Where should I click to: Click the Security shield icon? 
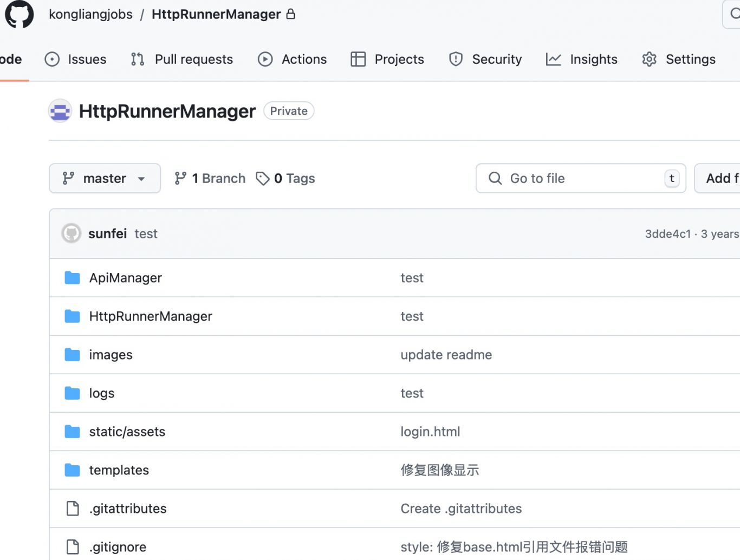(456, 59)
